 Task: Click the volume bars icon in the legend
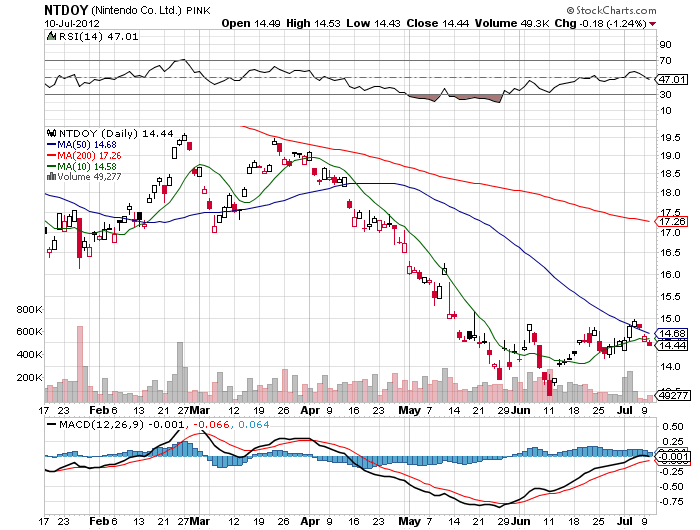click(x=51, y=176)
